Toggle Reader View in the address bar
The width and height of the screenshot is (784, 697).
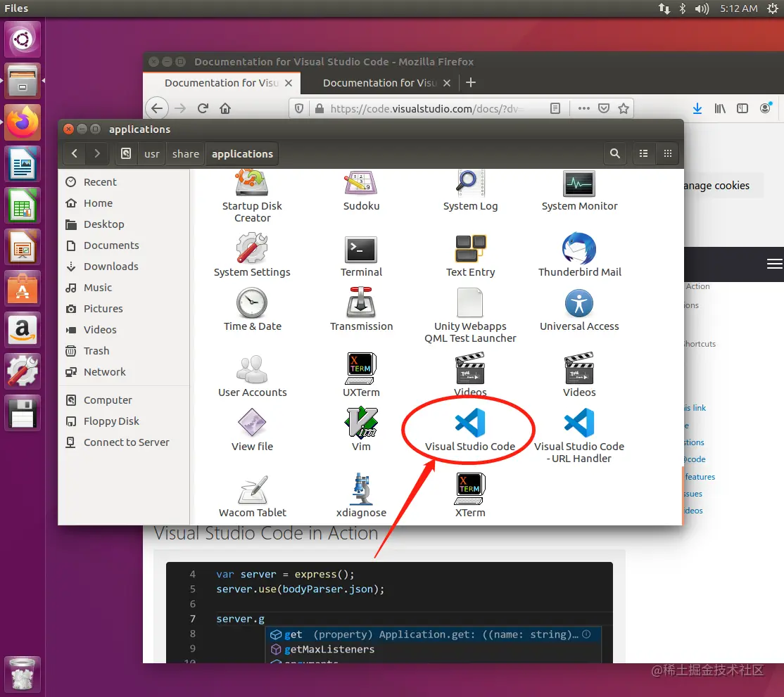[555, 108]
